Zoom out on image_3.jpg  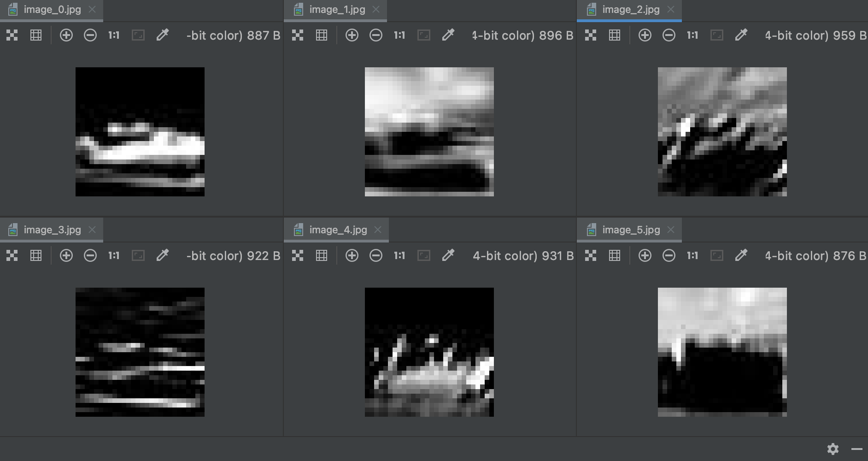(x=90, y=255)
